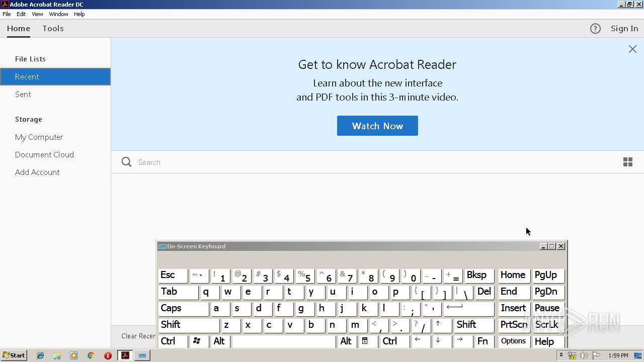
Task: Click the PrtScn key
Action: [514, 325]
